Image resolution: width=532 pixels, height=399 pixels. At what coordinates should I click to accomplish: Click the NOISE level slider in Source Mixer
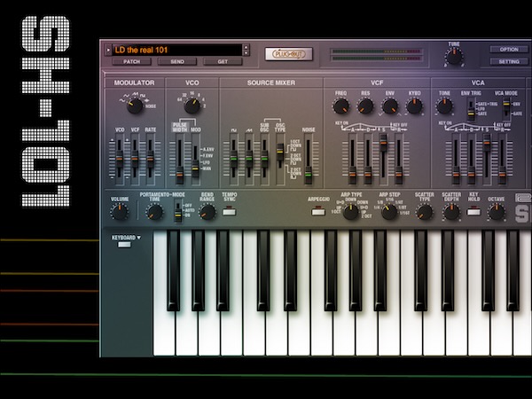pyautogui.click(x=309, y=160)
